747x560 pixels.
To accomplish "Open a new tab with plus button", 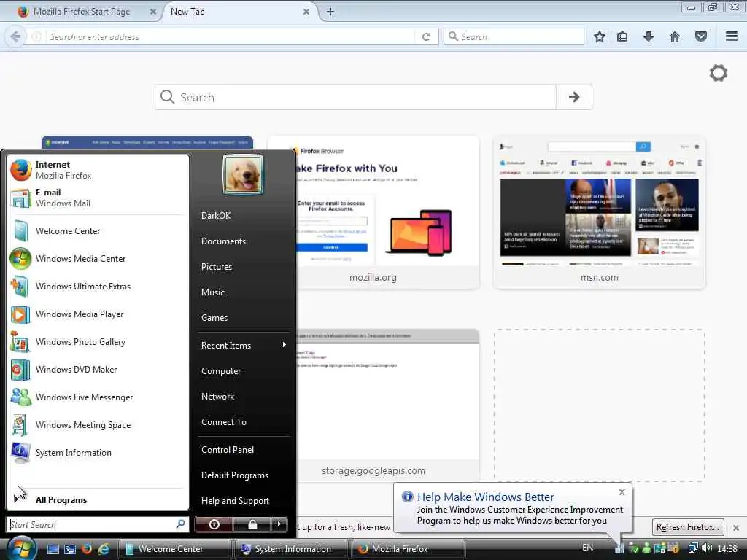I will click(330, 12).
